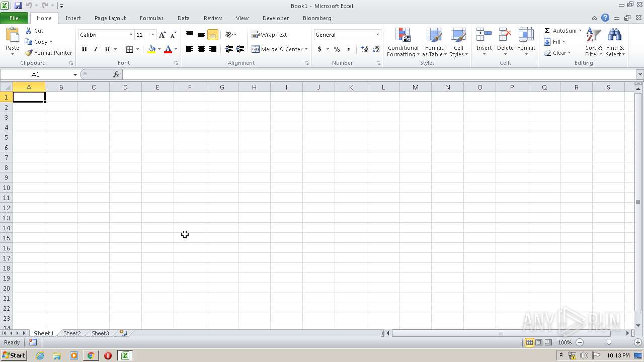Click the formula bar input
The height and width of the screenshot is (362, 644).
pyautogui.click(x=379, y=74)
